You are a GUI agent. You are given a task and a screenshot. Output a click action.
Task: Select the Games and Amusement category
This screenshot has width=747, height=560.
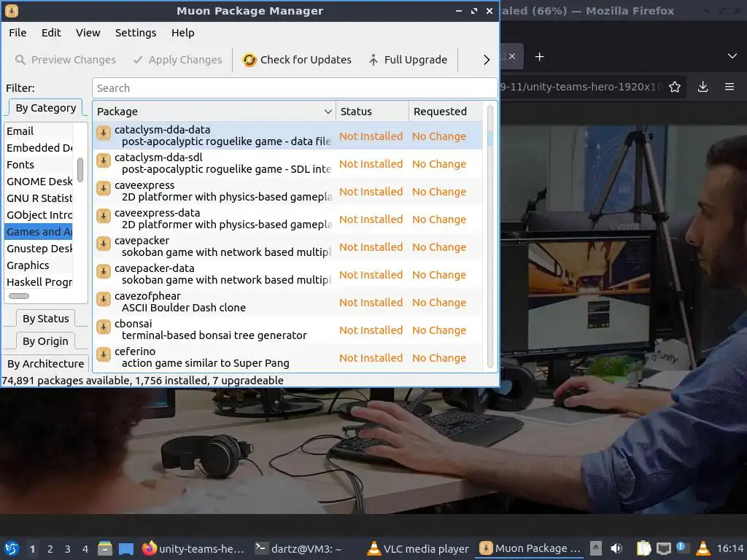39,232
